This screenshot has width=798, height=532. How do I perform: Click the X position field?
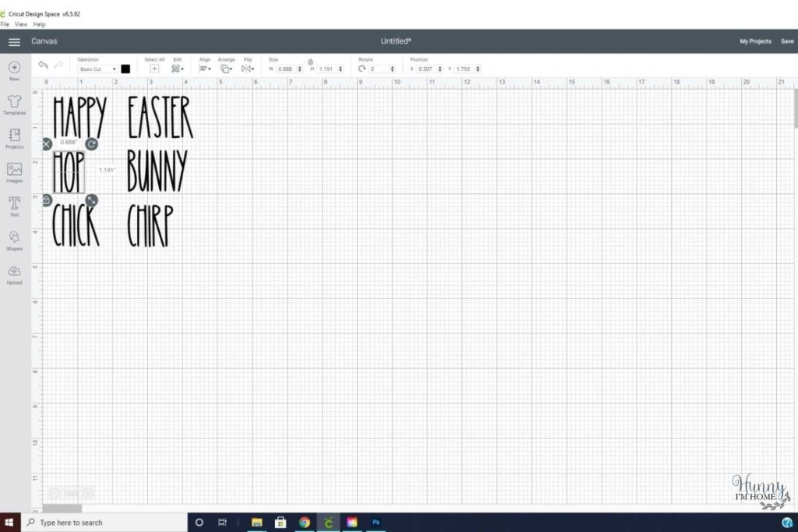tap(426, 69)
